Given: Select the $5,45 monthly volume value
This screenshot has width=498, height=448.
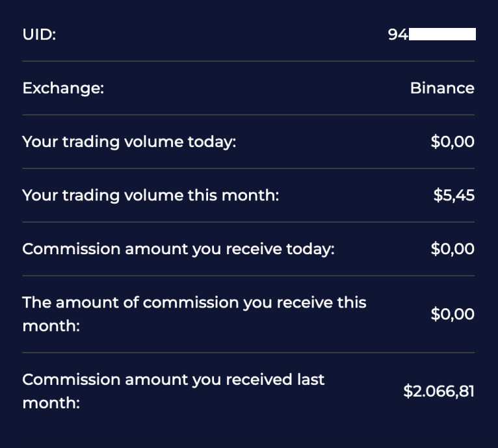Looking at the screenshot, I should click(454, 195).
